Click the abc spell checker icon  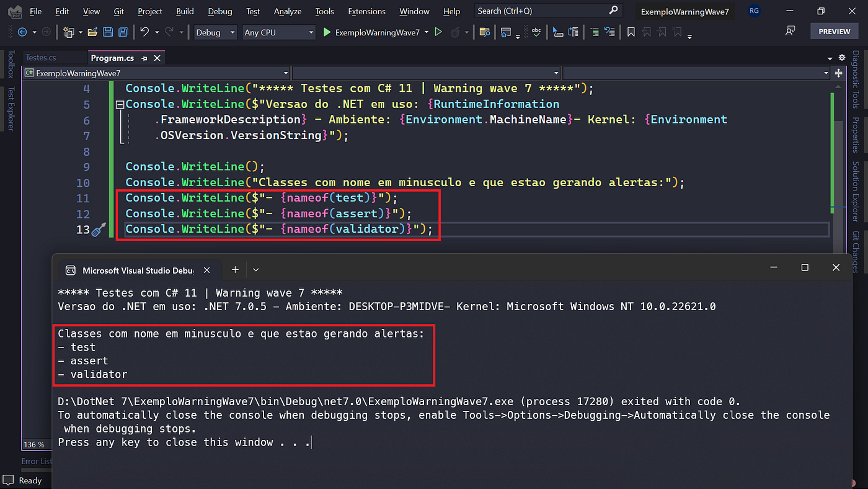pyautogui.click(x=536, y=32)
